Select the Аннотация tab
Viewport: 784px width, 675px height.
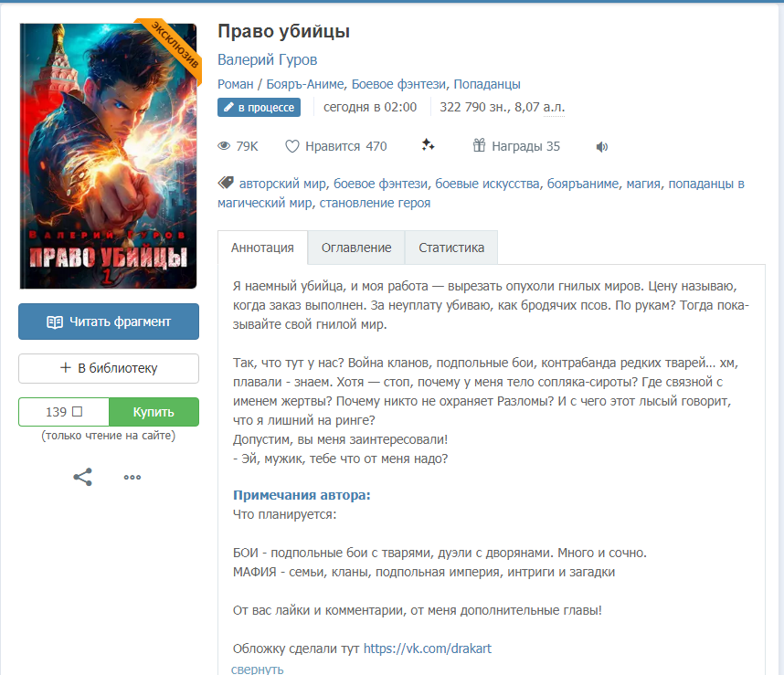click(262, 248)
